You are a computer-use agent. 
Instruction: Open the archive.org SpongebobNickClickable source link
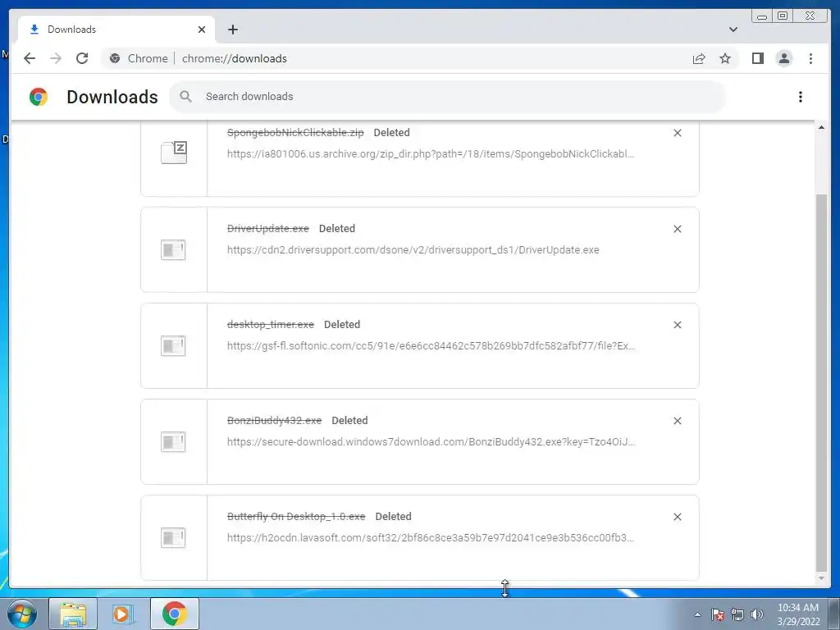pyautogui.click(x=430, y=153)
